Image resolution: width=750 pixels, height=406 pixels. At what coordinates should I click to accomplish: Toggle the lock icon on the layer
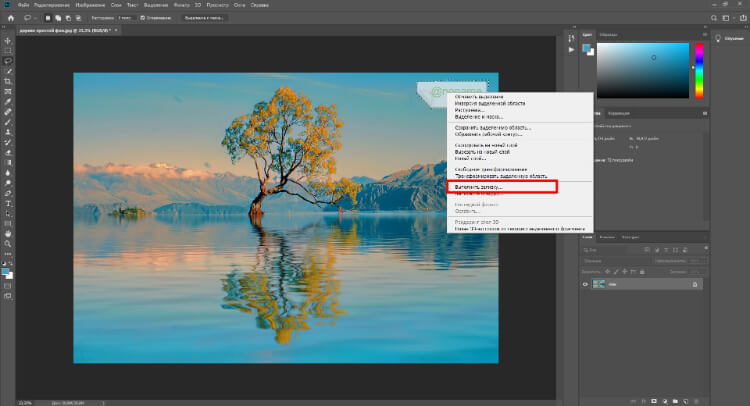pos(695,285)
